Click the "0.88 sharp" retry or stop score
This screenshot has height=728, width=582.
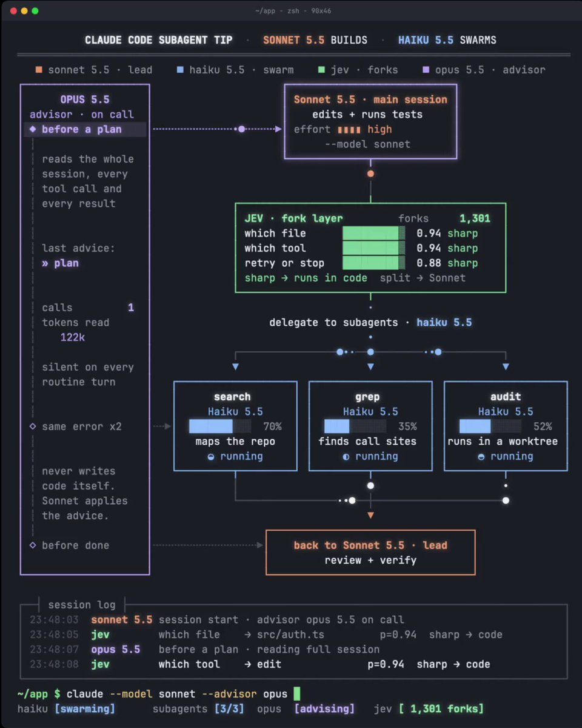point(447,263)
